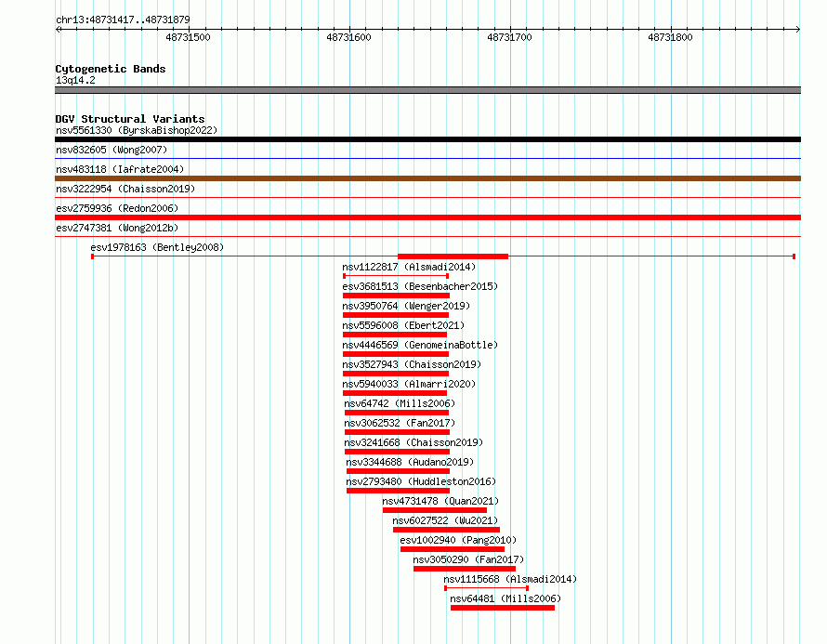Open nsv3527943 (Chaisson2019) label
This screenshot has width=827, height=644.
[x=412, y=364]
